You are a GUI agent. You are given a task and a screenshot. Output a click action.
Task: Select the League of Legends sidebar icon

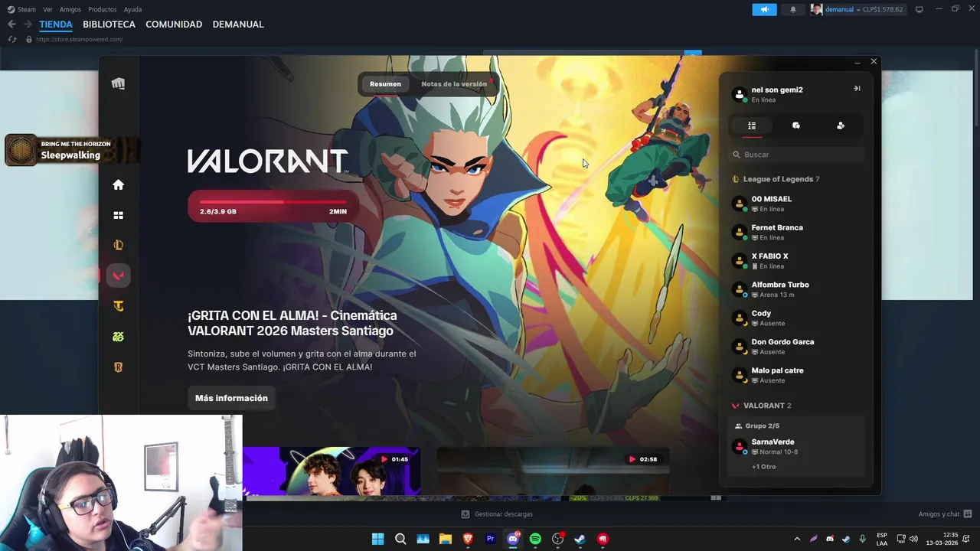(x=118, y=245)
